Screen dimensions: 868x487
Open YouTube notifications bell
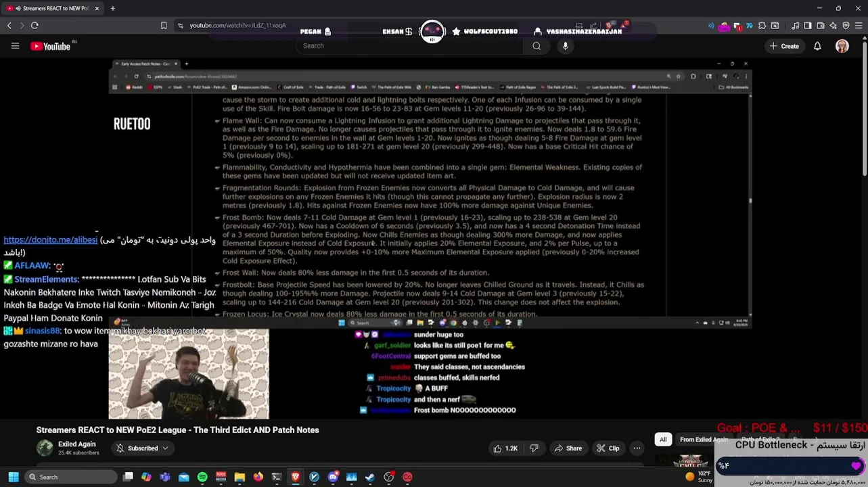[x=817, y=46]
